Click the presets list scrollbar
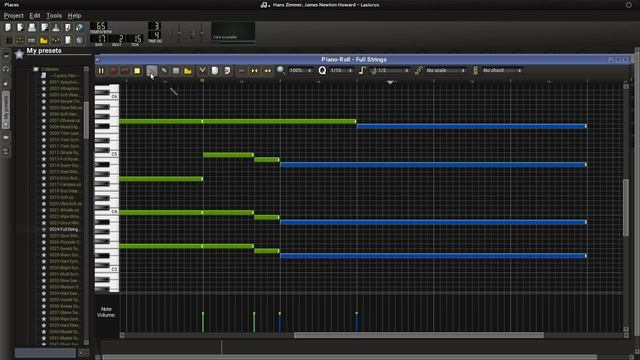640x360 pixels. tap(86, 120)
